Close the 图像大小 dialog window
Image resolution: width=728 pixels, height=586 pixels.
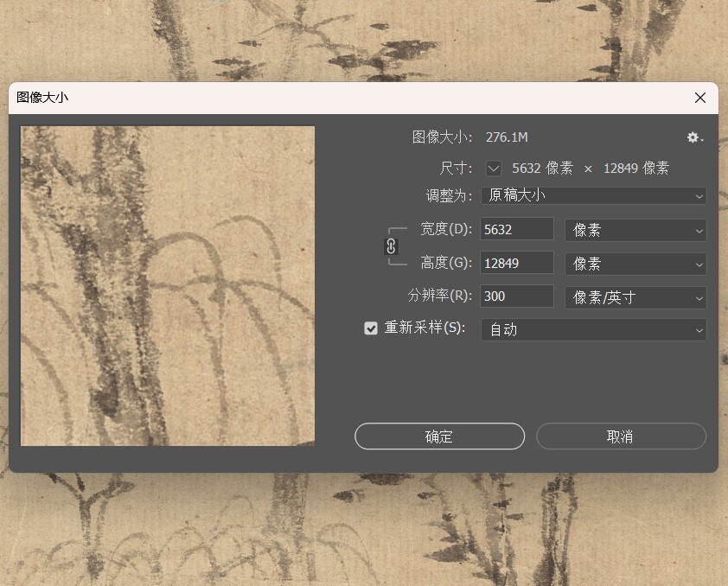coord(700,98)
